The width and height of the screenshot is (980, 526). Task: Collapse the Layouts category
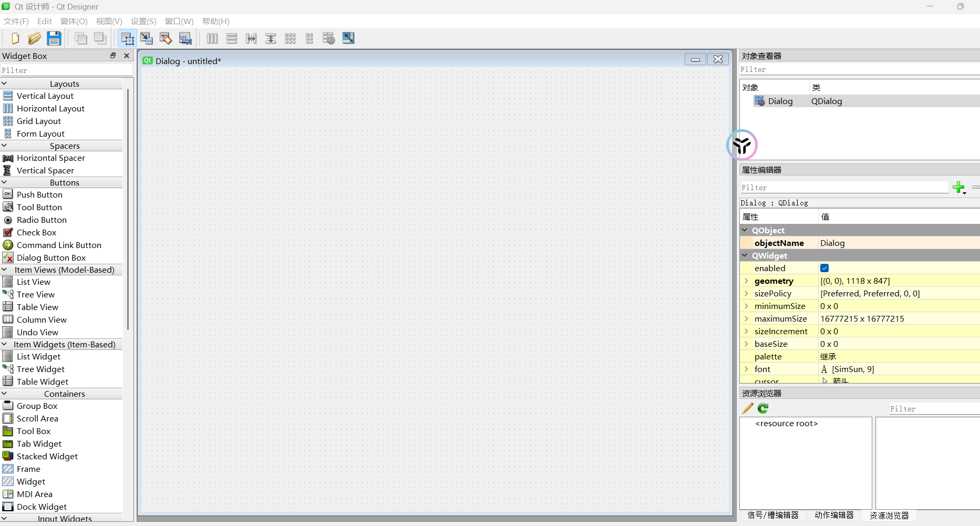pyautogui.click(x=5, y=84)
